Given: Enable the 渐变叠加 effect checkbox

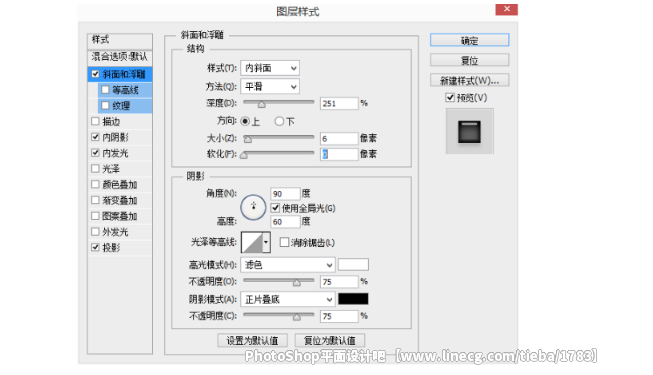Looking at the screenshot, I should [95, 200].
